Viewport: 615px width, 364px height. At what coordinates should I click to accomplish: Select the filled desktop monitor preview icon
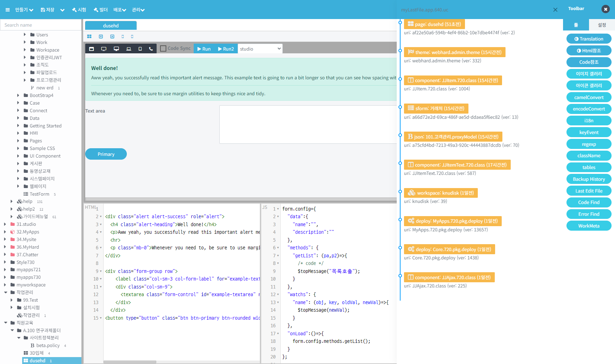116,49
